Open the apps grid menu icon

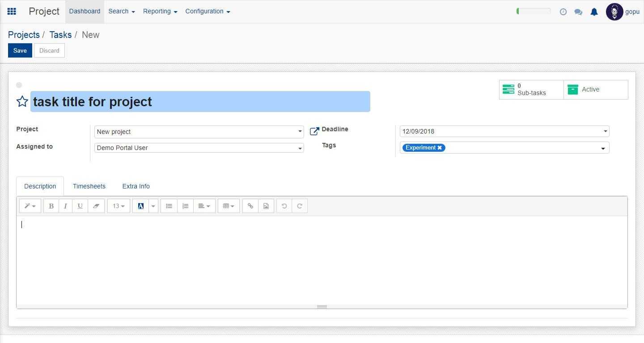point(12,12)
